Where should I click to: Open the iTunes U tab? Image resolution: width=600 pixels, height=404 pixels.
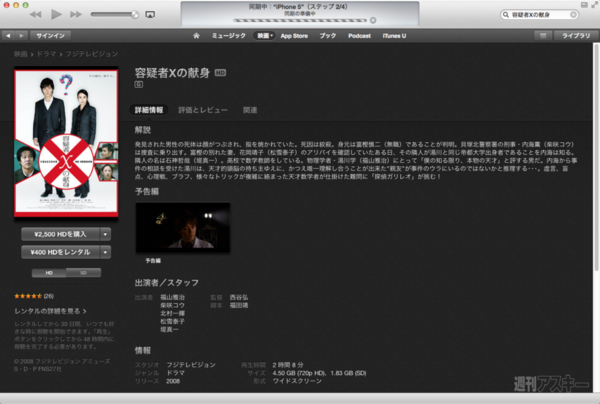[394, 36]
